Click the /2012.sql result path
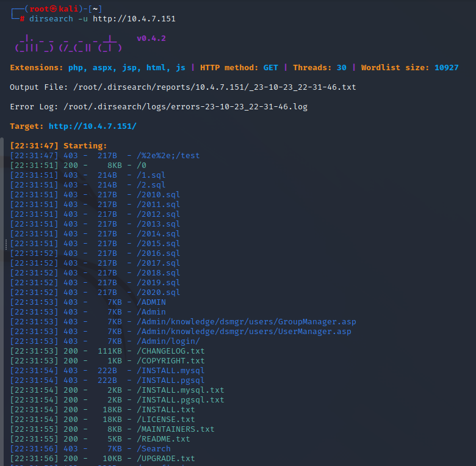 click(159, 214)
